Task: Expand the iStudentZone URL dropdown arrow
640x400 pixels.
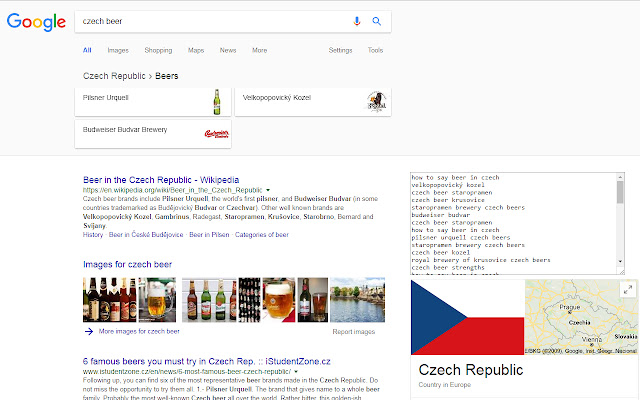Action: (296, 372)
